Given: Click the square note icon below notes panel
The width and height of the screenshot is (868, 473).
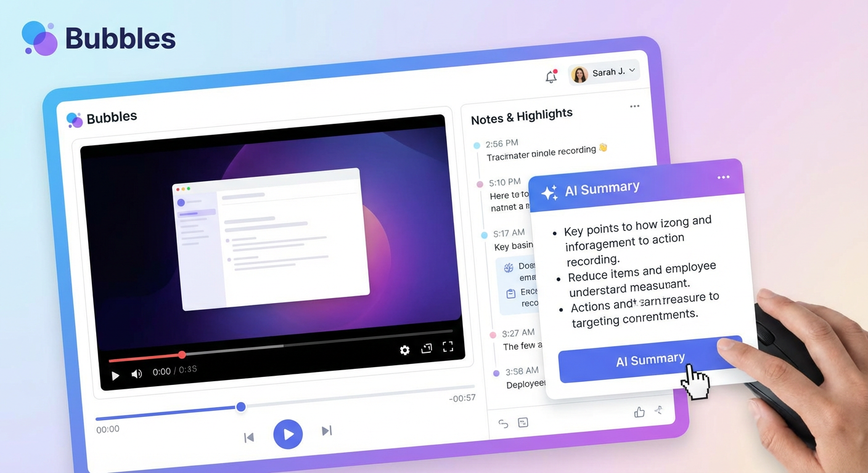Looking at the screenshot, I should [523, 422].
